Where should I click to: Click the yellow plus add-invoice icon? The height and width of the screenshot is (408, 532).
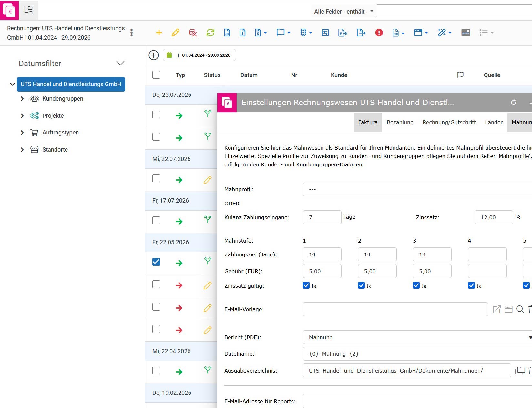click(159, 33)
